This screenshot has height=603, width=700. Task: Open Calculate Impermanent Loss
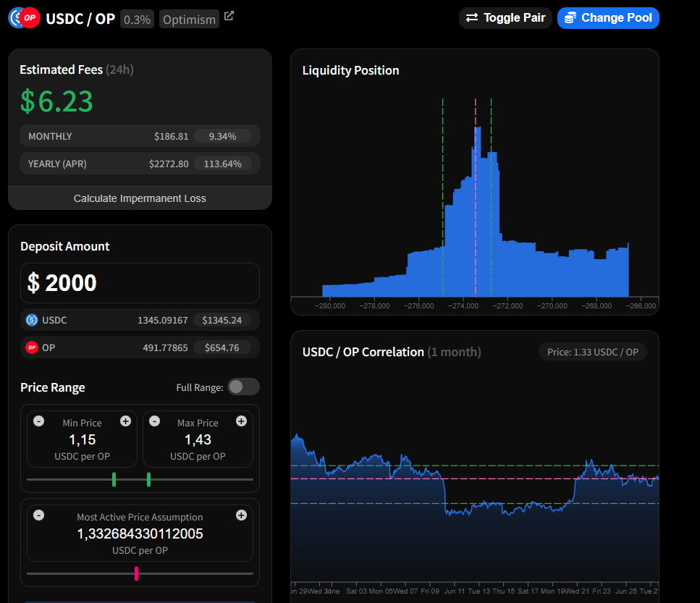click(x=140, y=198)
